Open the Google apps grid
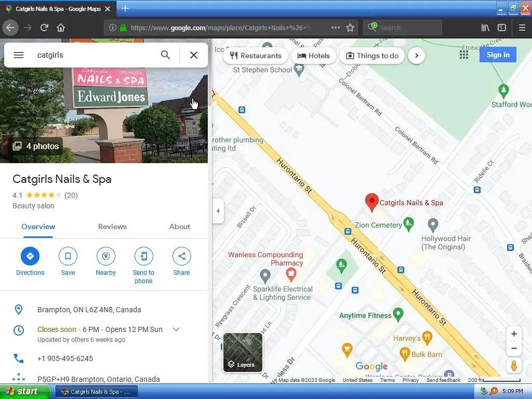 coord(464,55)
